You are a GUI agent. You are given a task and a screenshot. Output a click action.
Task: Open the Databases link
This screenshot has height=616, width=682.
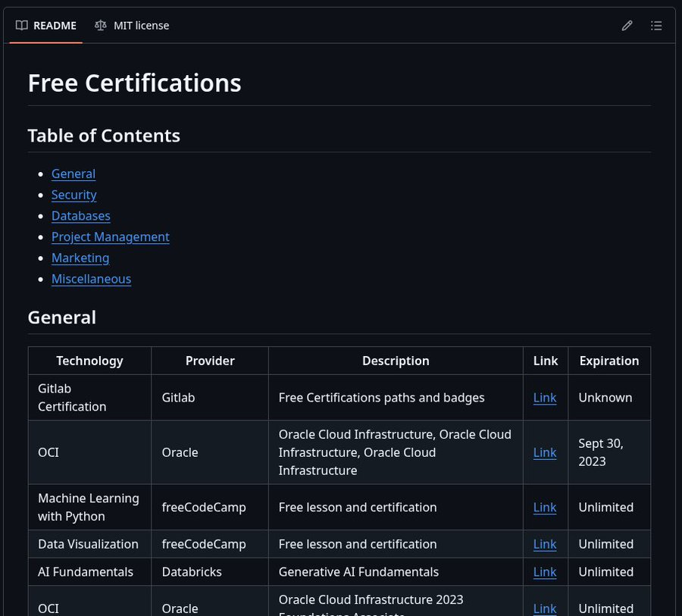[80, 216]
